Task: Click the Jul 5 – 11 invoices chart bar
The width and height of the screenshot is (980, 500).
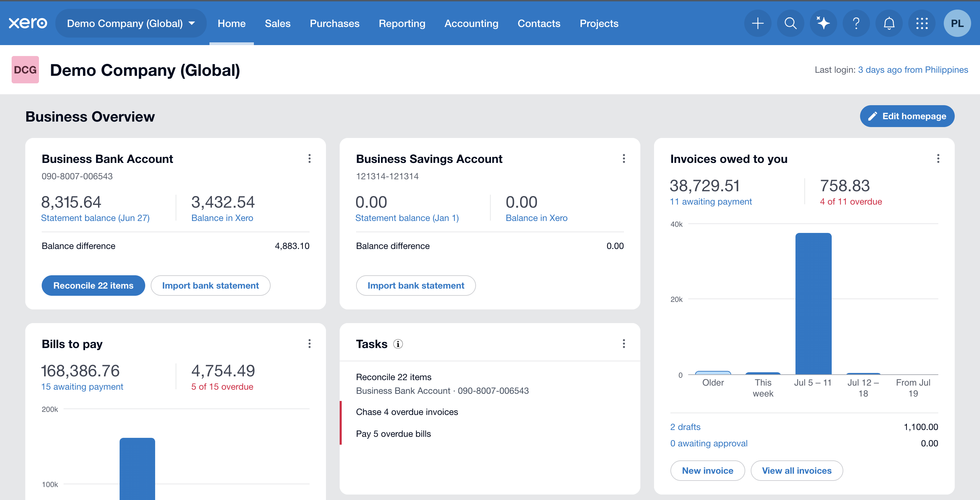Action: click(813, 304)
